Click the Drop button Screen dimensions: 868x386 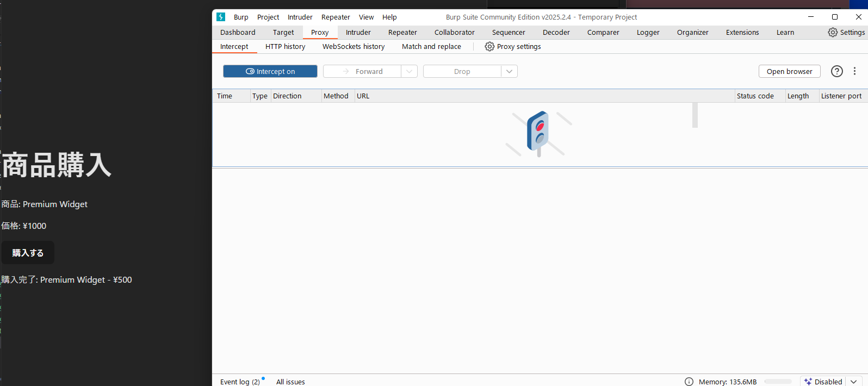click(462, 71)
